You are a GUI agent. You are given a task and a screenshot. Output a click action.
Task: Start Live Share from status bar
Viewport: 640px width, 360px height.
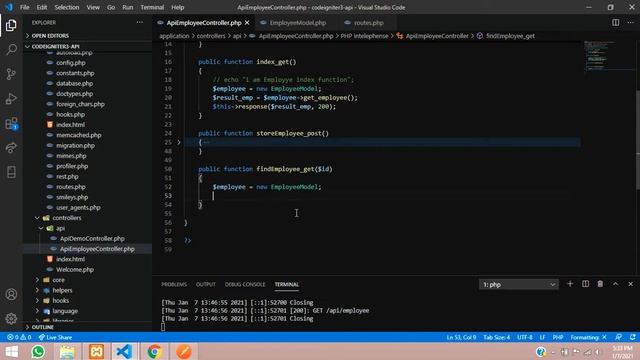(x=55, y=338)
